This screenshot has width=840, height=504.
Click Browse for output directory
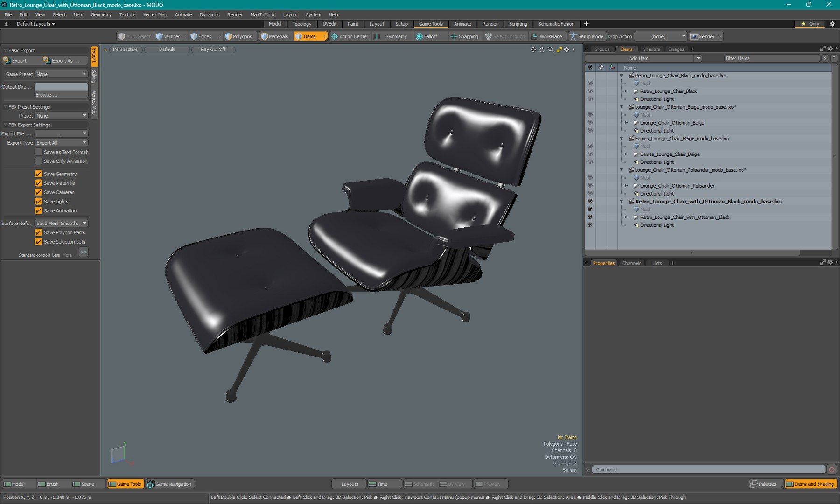point(62,95)
